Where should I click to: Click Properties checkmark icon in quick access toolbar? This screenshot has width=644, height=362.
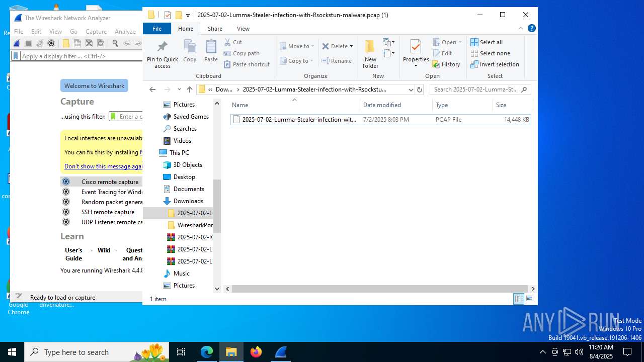tap(168, 15)
